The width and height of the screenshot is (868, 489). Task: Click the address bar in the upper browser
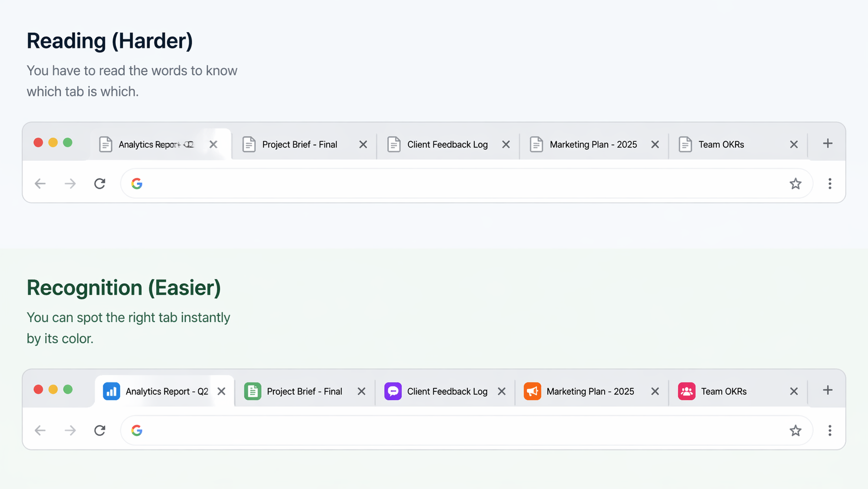coord(466,183)
